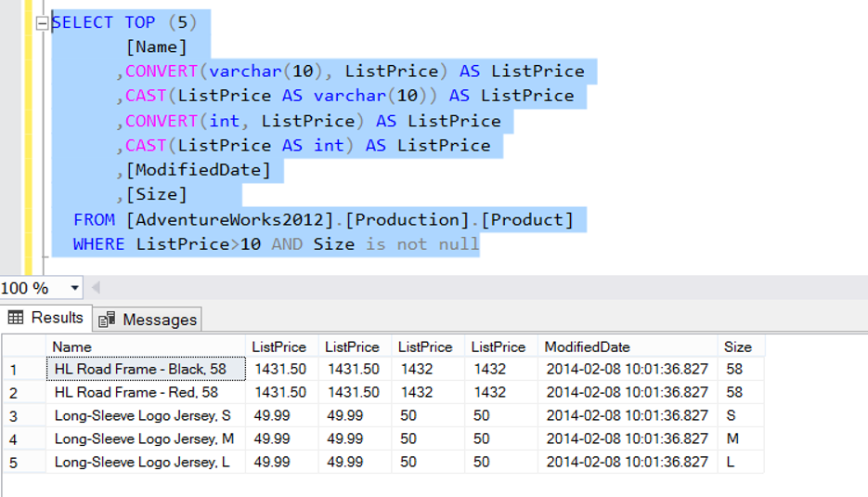
Task: Click the WHERE keyword in the query
Action: click(x=99, y=244)
